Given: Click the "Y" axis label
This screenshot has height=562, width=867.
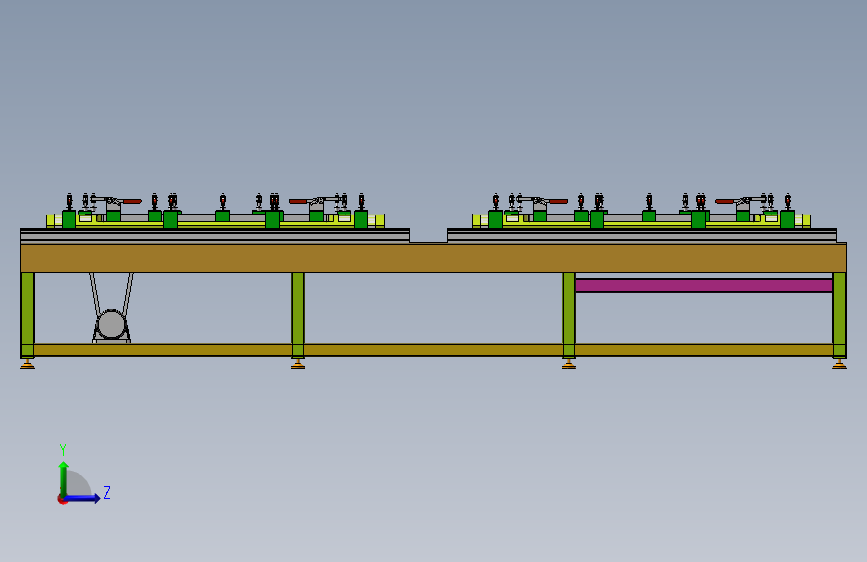Looking at the screenshot, I should point(63,449).
